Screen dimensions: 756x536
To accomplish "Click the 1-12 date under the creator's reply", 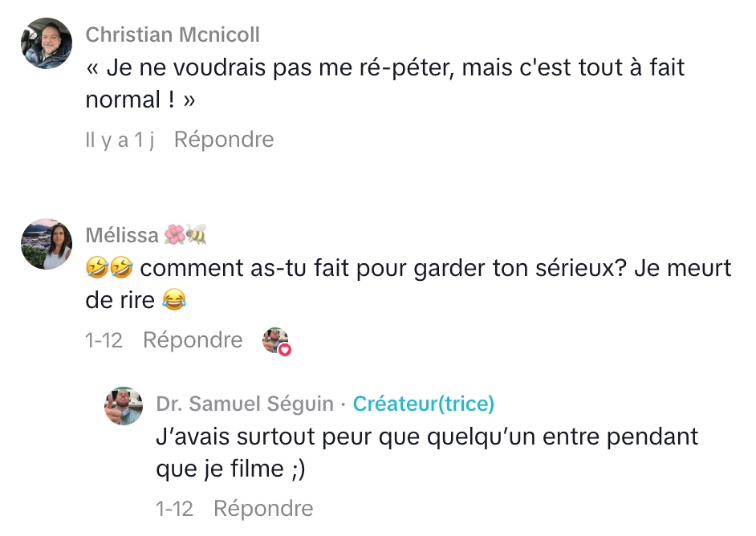I will pos(174,509).
